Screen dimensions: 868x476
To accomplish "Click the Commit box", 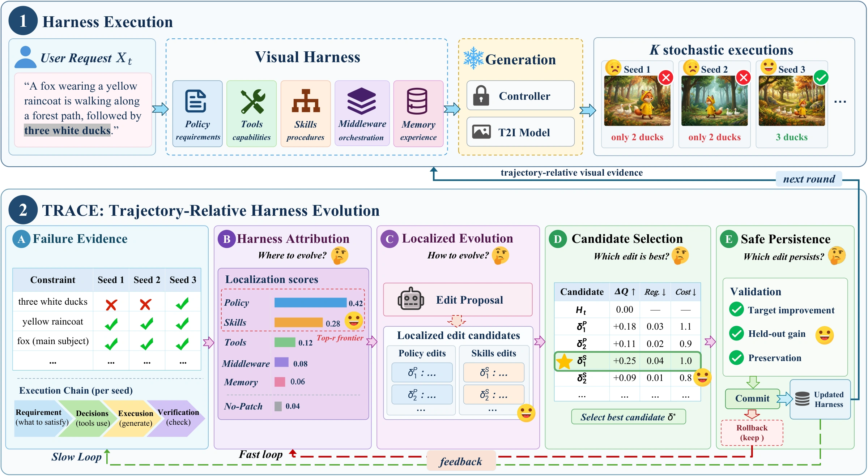I will (752, 398).
